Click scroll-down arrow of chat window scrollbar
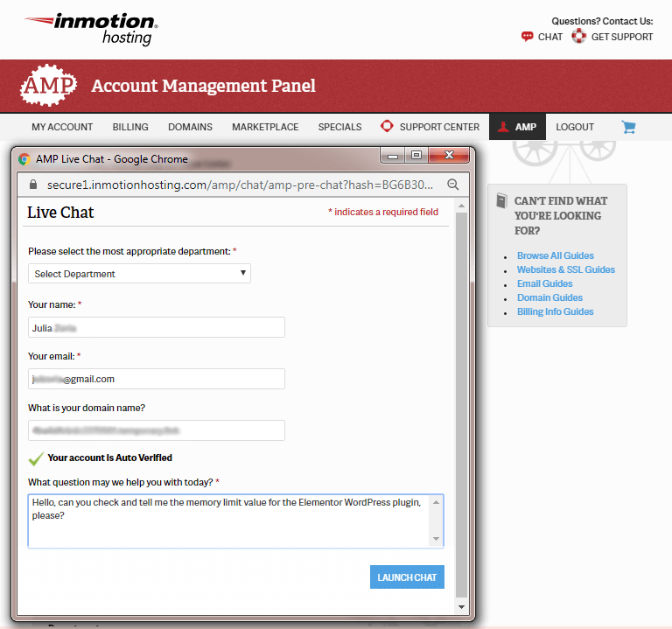 462,607
